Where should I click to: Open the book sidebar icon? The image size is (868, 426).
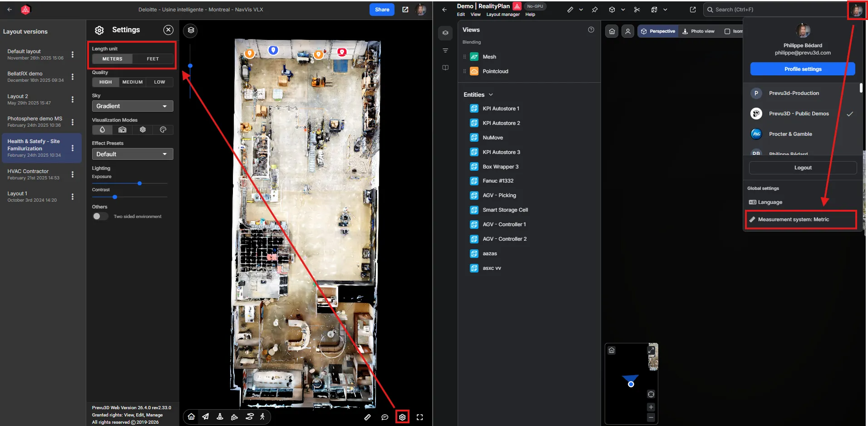click(x=445, y=68)
